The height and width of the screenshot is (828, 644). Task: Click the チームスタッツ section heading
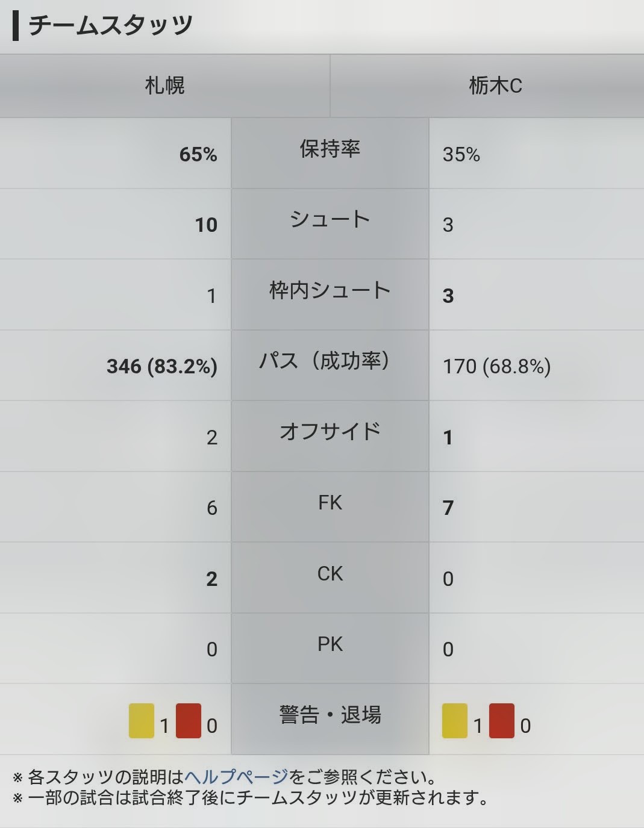pos(110,25)
